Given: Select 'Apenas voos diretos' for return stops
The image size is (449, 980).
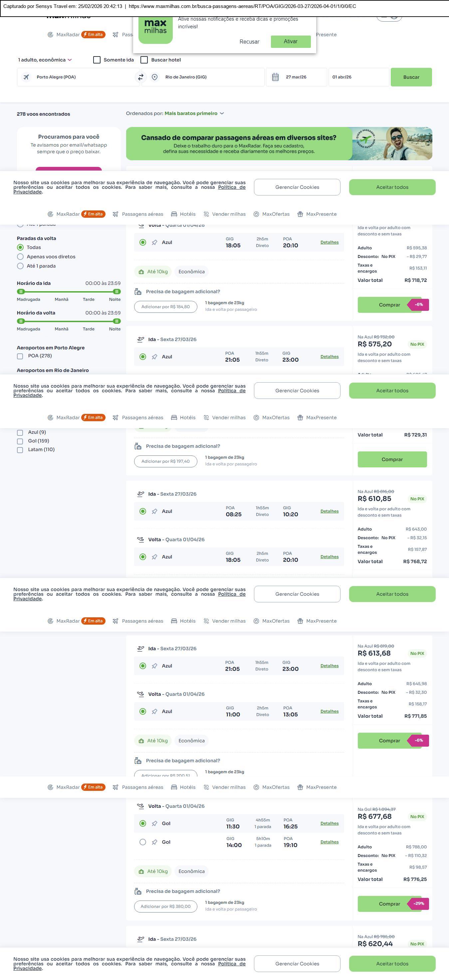Looking at the screenshot, I should [x=21, y=257].
